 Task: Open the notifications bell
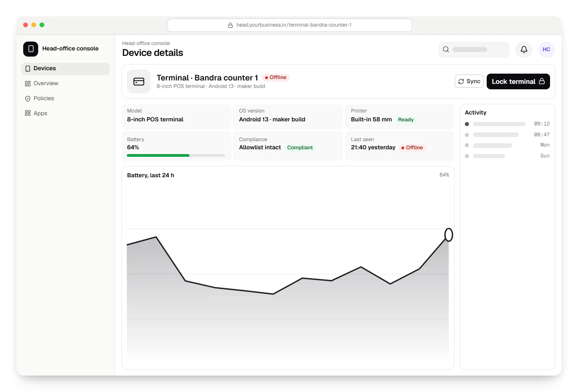click(524, 49)
